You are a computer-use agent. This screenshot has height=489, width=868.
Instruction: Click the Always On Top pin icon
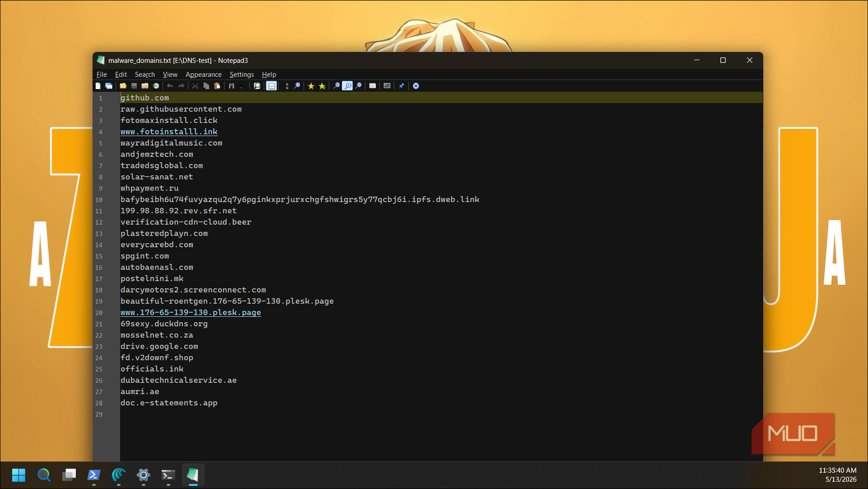click(x=401, y=86)
